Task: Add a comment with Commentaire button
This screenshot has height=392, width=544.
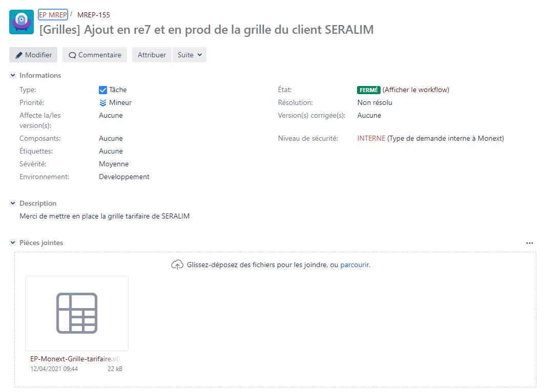Action: 95,55
